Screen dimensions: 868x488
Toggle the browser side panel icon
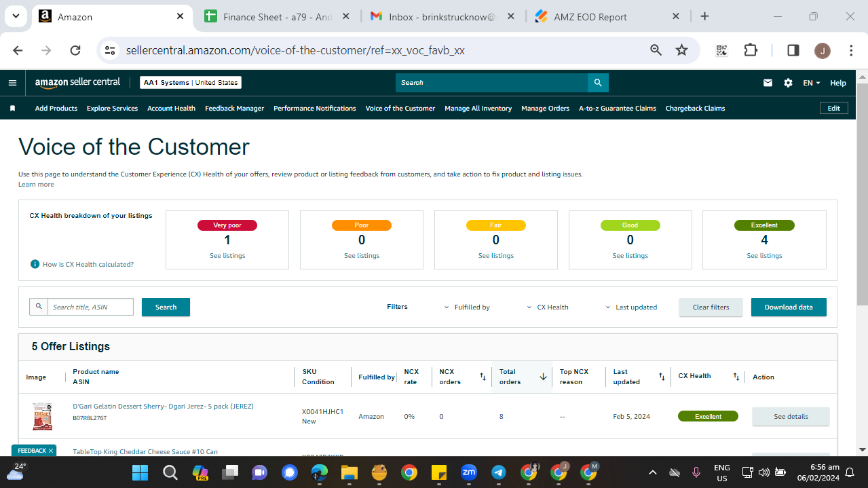tap(793, 50)
